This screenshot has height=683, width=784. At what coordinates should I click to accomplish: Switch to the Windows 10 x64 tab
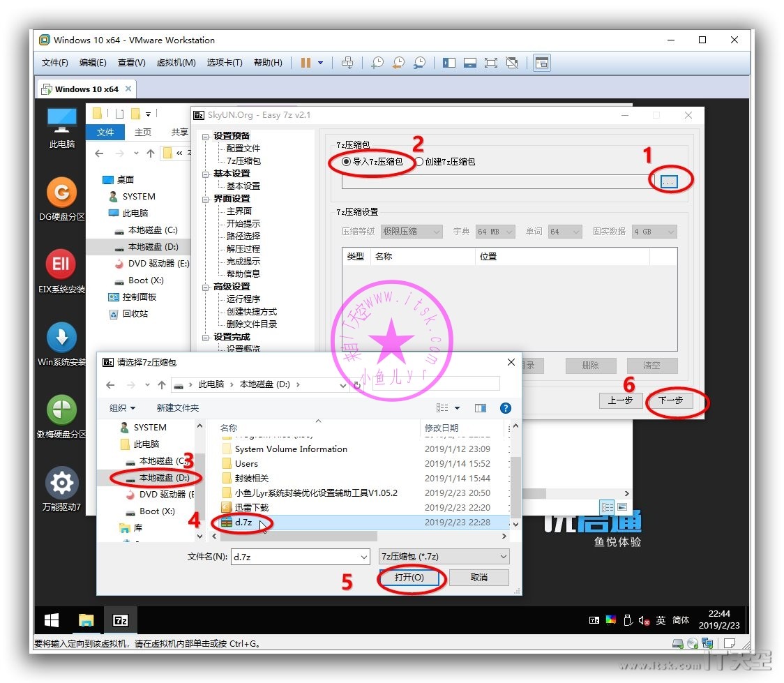86,89
